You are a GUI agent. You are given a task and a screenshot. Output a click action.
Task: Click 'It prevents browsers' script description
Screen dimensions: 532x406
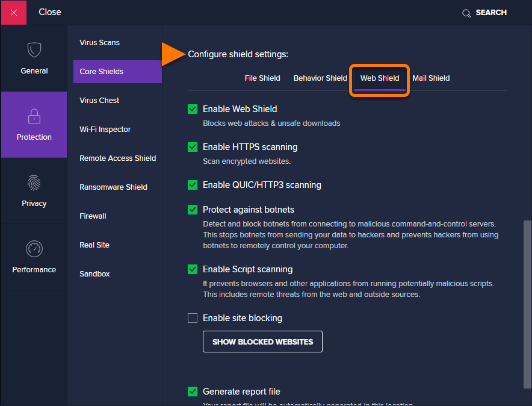[348, 289]
